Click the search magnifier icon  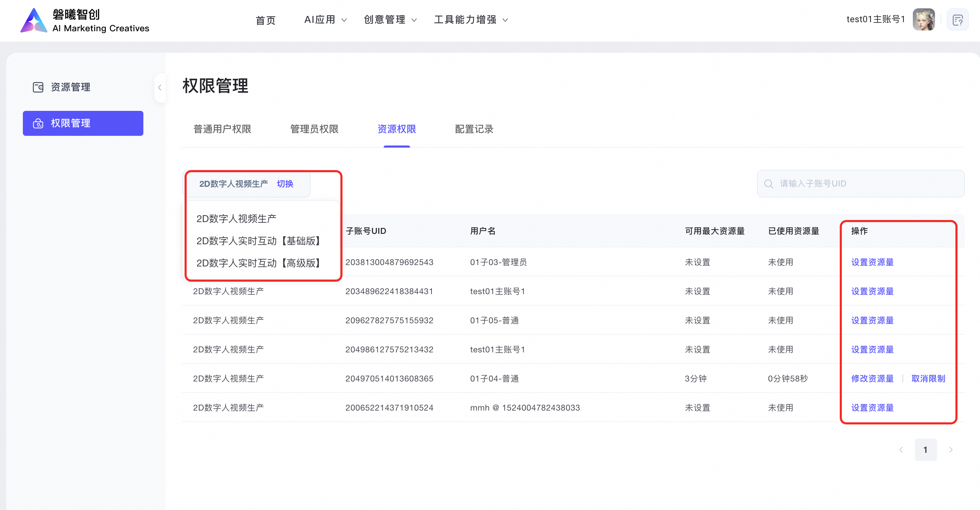click(768, 184)
